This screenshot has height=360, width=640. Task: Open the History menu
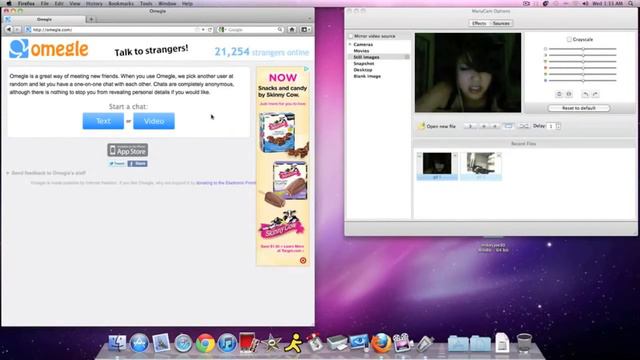tap(94, 3)
